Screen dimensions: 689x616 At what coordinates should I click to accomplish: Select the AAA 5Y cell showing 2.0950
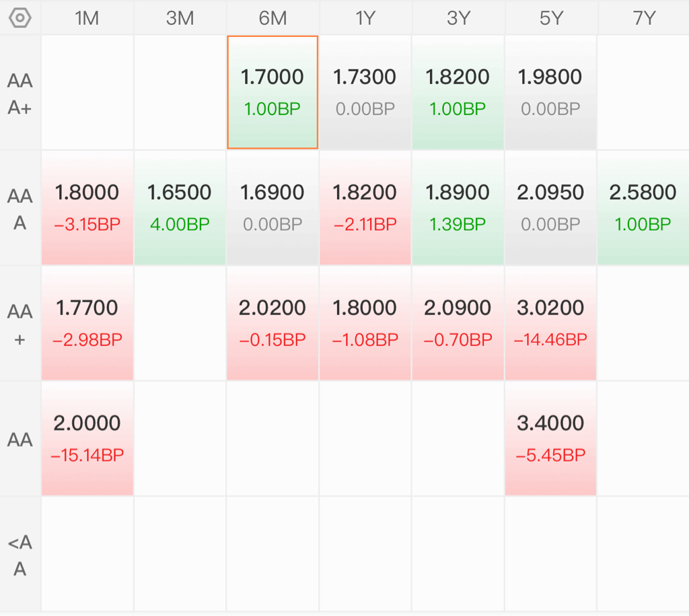[550, 207]
